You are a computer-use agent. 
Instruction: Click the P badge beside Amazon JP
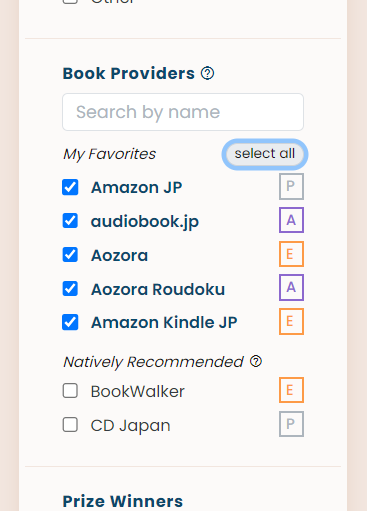[x=291, y=186]
